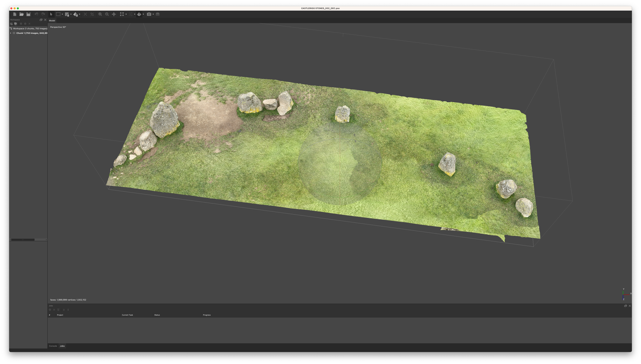The image size is (641, 364).
Task: Select the Rectangle Selection tool
Action: [58, 14]
